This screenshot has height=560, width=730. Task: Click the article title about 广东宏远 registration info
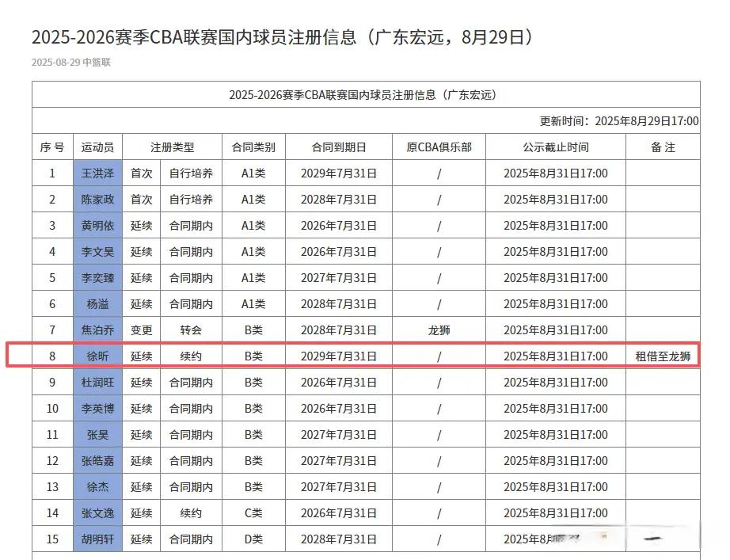[283, 37]
